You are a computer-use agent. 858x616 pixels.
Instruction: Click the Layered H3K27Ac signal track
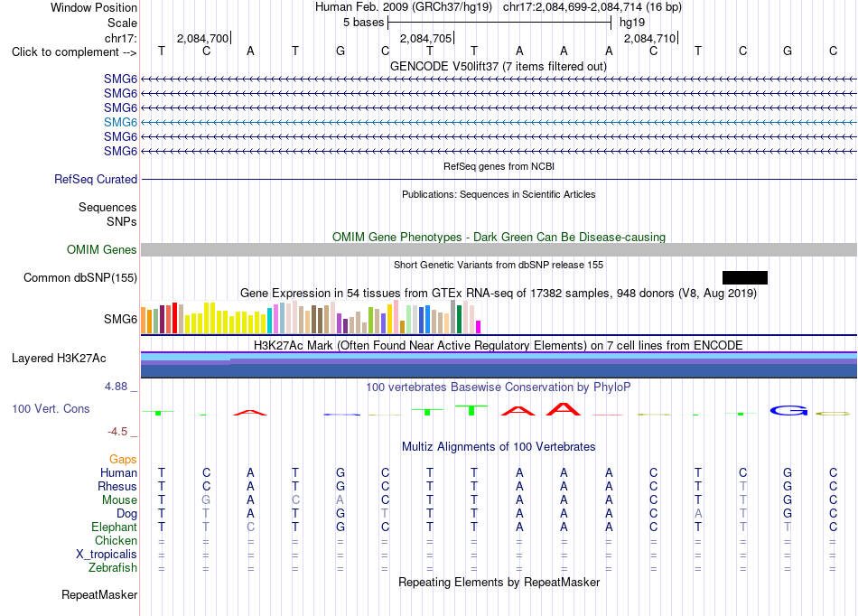click(x=499, y=364)
